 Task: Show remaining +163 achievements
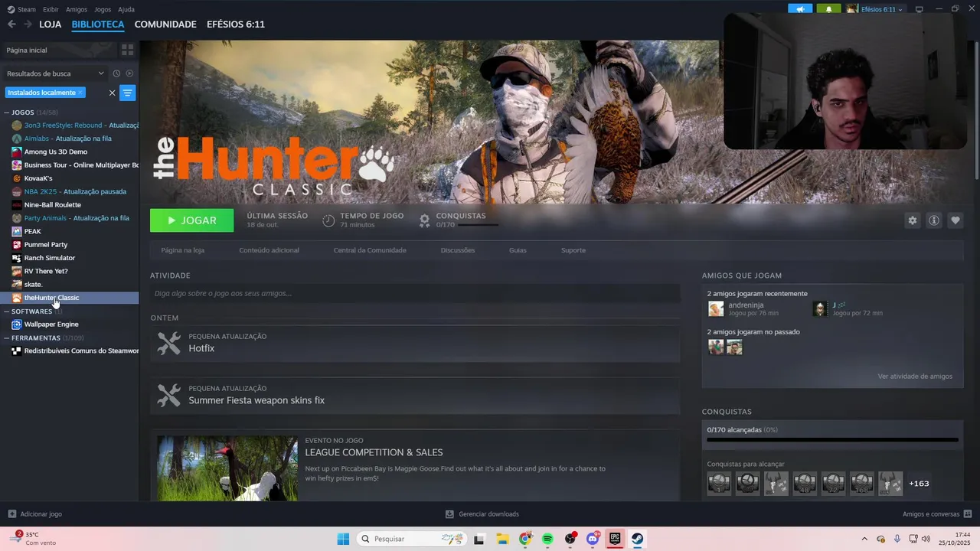tap(919, 484)
